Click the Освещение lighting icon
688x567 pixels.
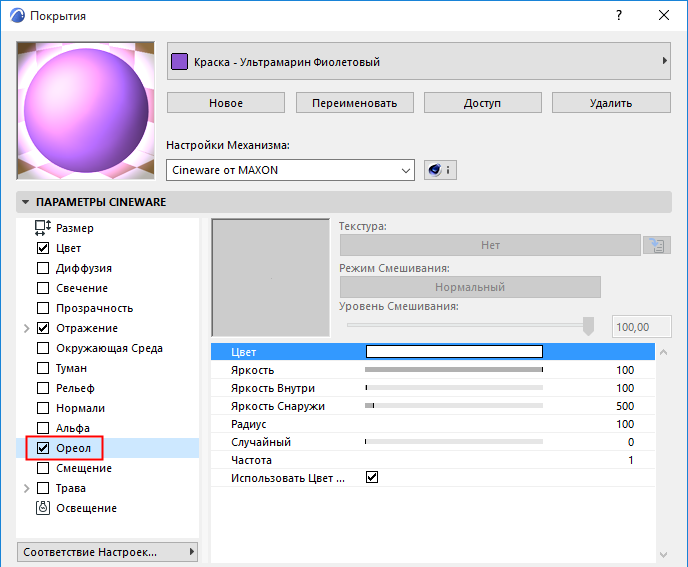tap(43, 508)
